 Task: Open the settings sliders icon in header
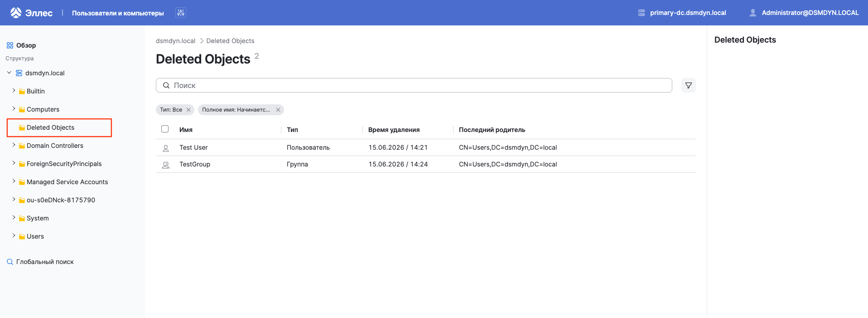(x=181, y=13)
